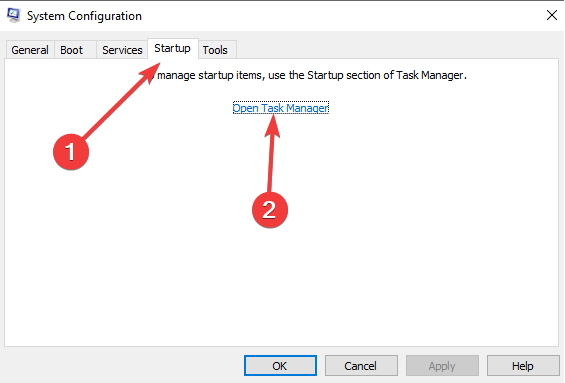The width and height of the screenshot is (565, 383).
Task: Open Task Manager via the blue link
Action: click(281, 108)
